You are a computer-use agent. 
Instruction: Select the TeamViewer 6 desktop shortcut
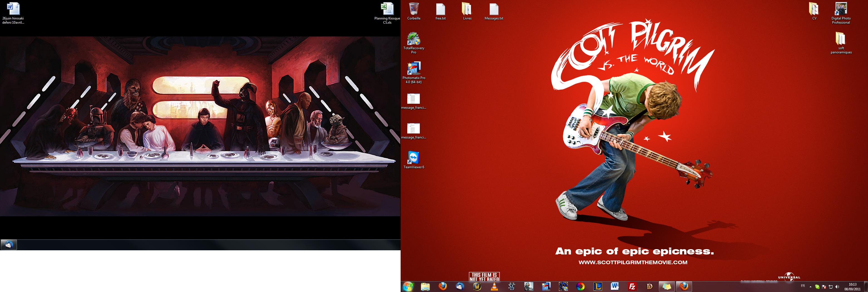[414, 160]
